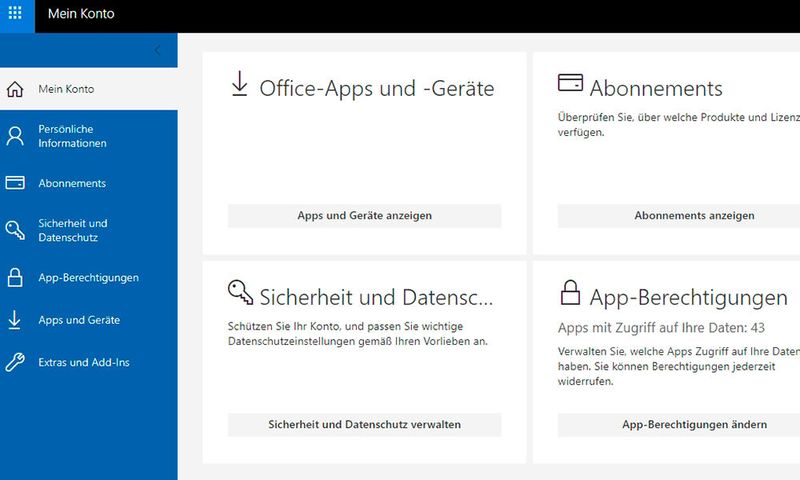Click the Office-Apps und -Geräte heading

pos(377,89)
